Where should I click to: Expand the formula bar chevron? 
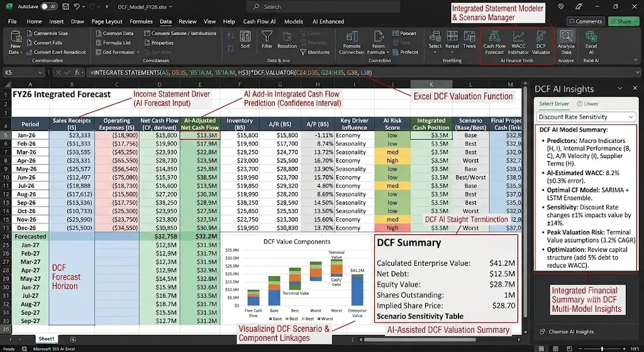(x=636, y=73)
